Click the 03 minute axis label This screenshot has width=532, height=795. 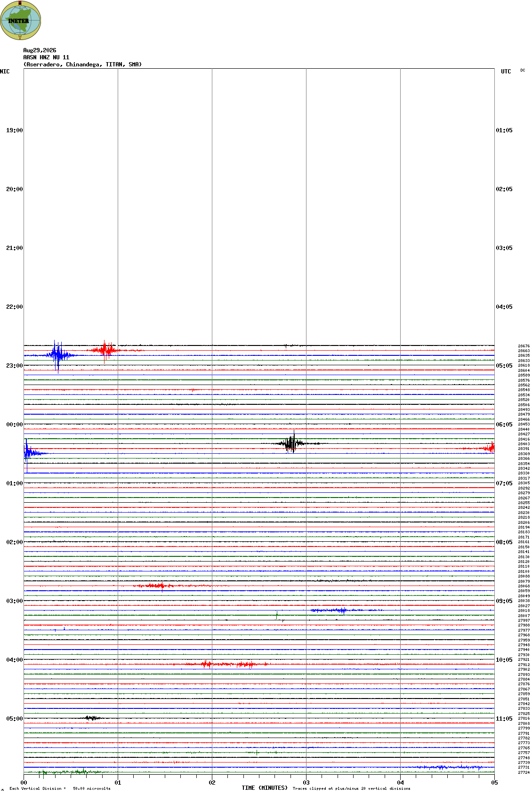tap(306, 783)
